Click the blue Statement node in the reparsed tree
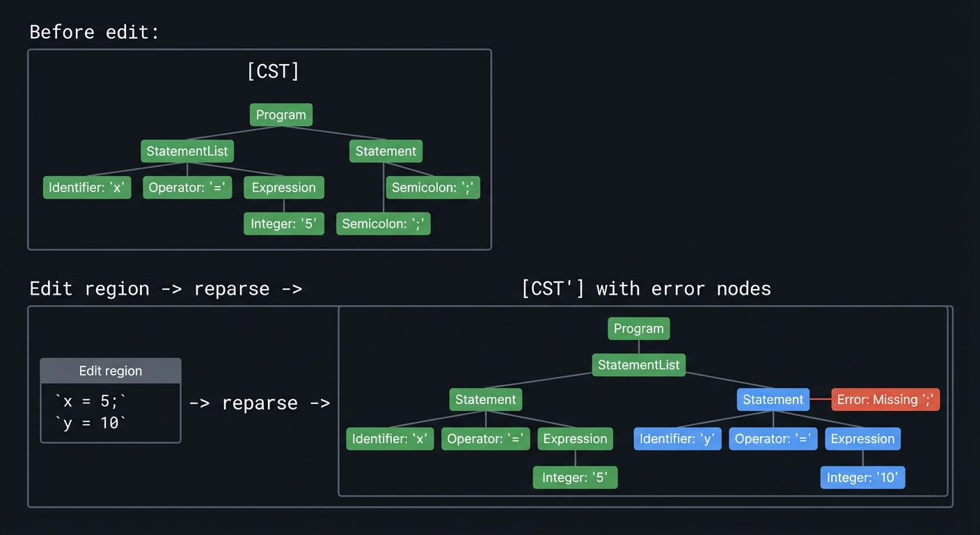Viewport: 980px width, 535px height. tap(773, 399)
